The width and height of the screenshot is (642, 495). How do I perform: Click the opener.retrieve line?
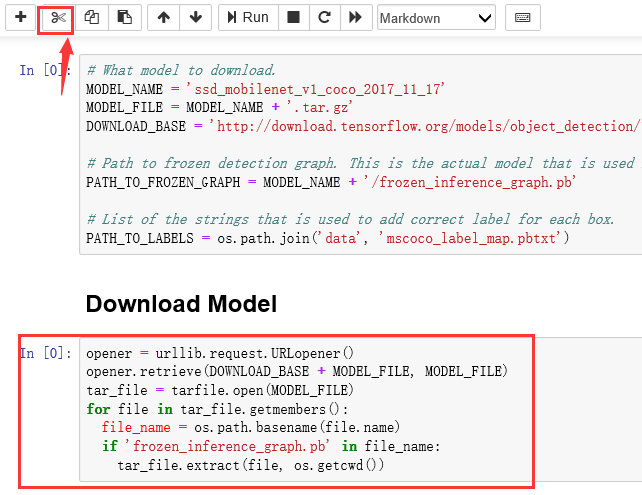[x=297, y=371]
